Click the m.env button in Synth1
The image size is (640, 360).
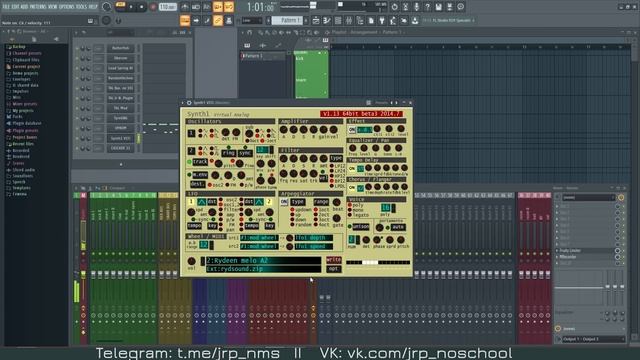pyautogui.click(x=200, y=175)
